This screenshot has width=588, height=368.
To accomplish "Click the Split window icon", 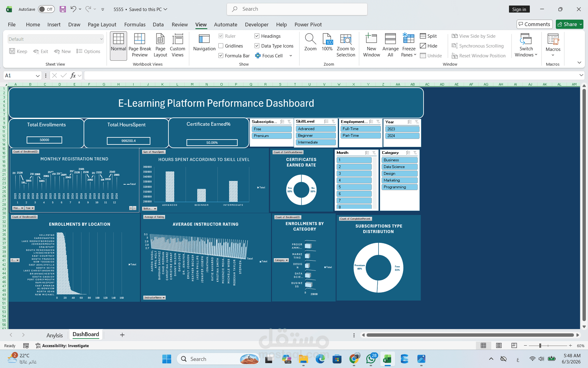I will [x=423, y=36].
